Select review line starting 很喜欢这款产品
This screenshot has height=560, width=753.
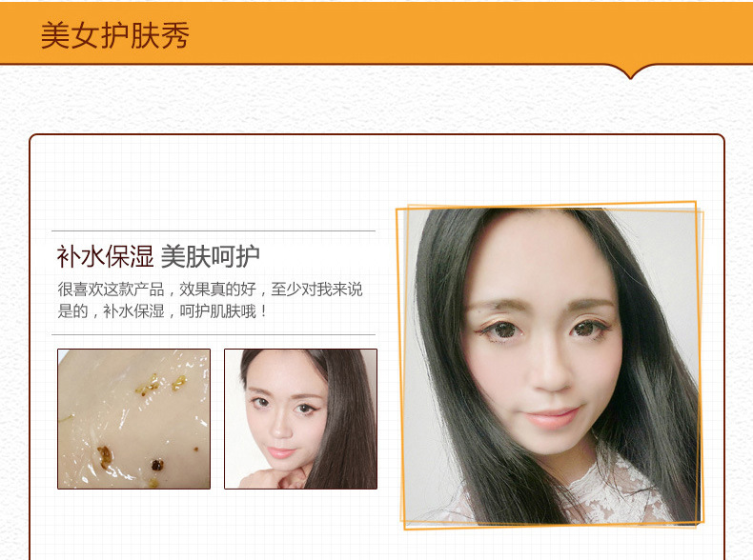[x=210, y=290]
